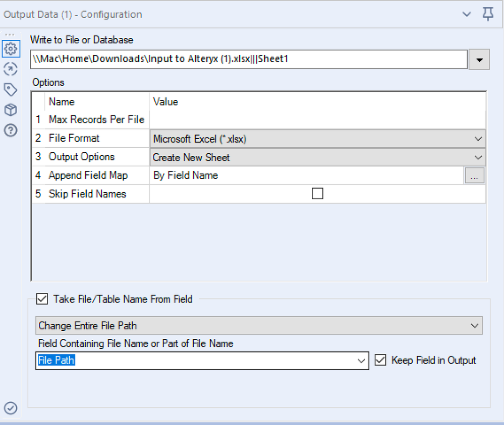The width and height of the screenshot is (504, 425).
Task: Click the checkmark icon at bottom left
Action: click(x=11, y=408)
